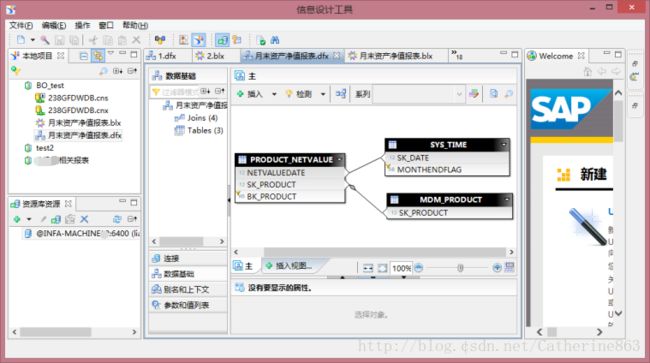This screenshot has height=363, width=650.
Task: Click the zoom slider handle
Action: click(460, 268)
